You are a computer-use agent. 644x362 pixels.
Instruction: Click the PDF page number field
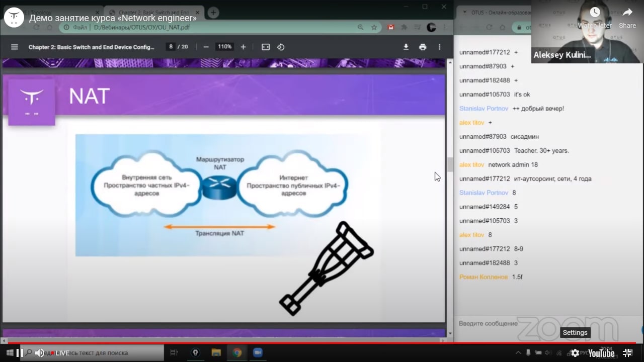coord(171,47)
